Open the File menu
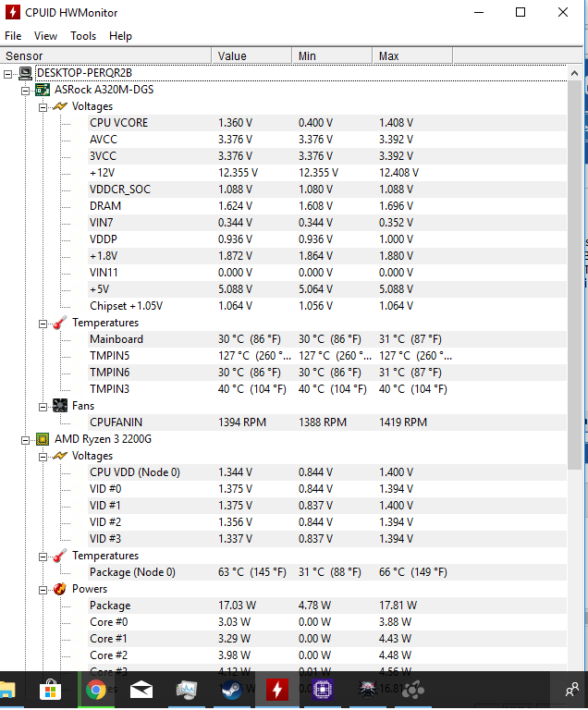The width and height of the screenshot is (588, 710). [x=13, y=36]
